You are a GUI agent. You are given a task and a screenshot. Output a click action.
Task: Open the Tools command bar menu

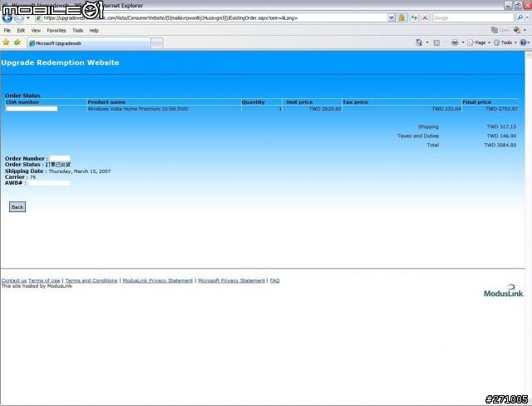click(505, 42)
